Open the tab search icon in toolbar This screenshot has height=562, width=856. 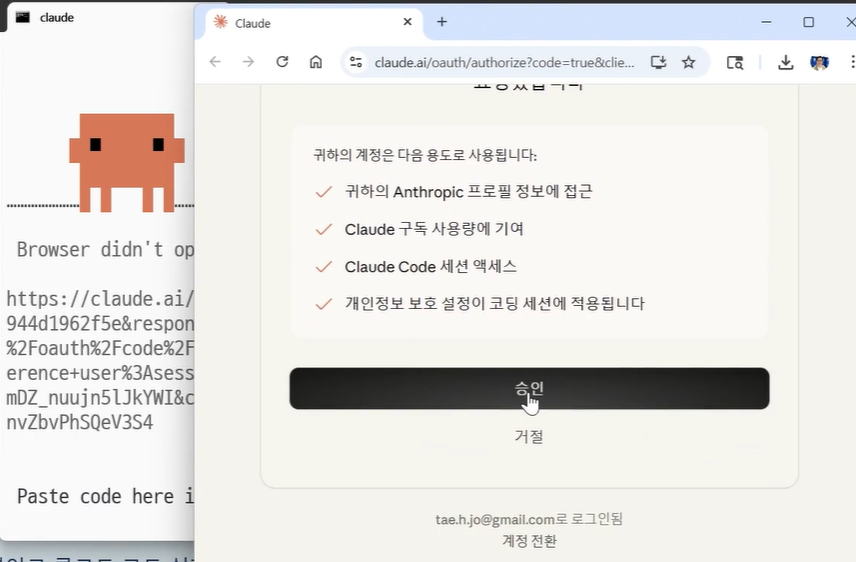(735, 62)
